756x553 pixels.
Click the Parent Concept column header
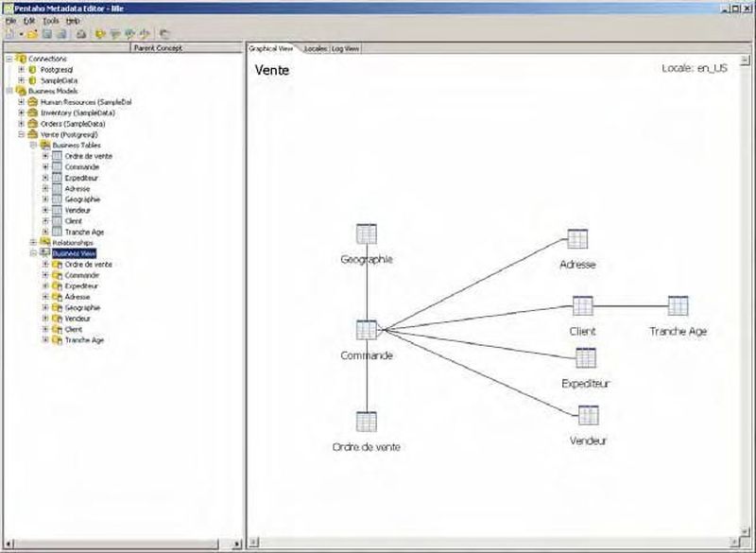point(157,47)
